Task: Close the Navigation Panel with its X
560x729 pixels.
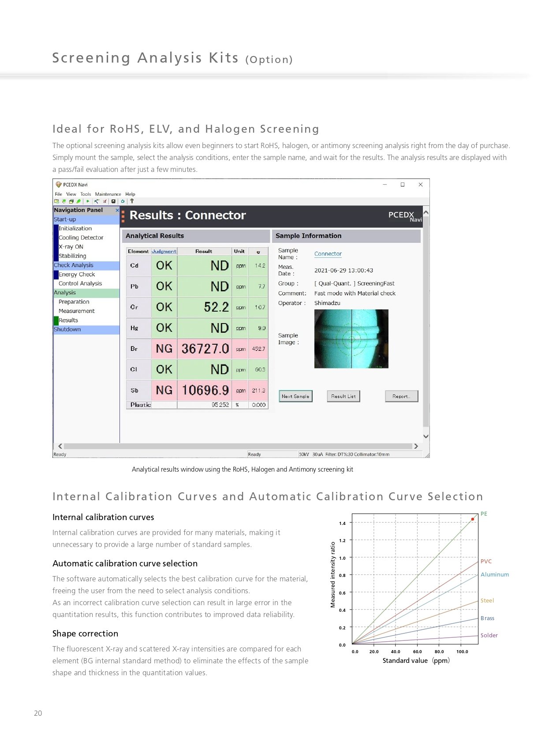Action: click(117, 210)
